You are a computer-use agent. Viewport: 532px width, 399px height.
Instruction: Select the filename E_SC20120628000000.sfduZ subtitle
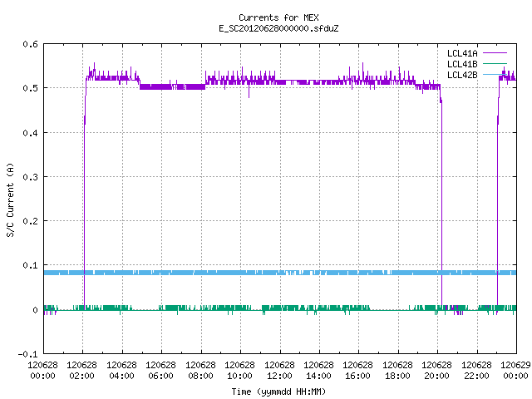[x=278, y=28]
